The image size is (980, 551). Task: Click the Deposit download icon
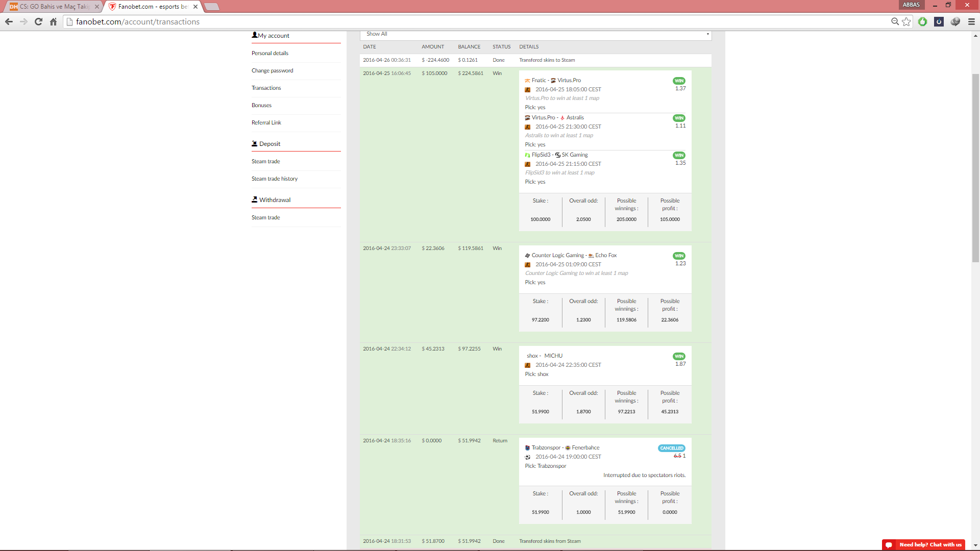pyautogui.click(x=254, y=143)
